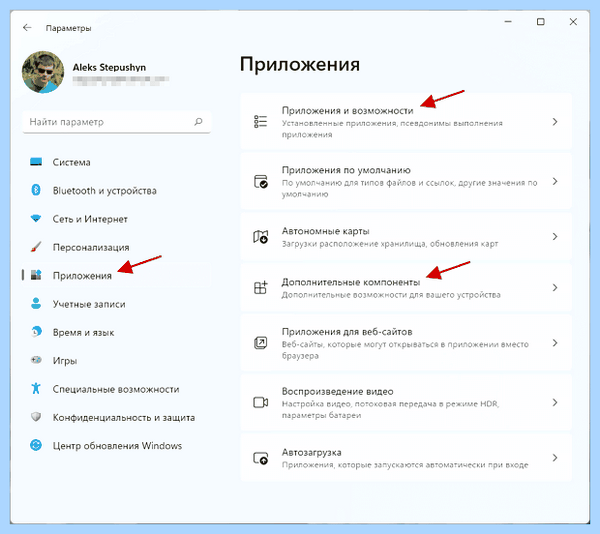The width and height of the screenshot is (600, 534).
Task: Click the list icon for Приложения и возможности
Action: click(x=261, y=122)
